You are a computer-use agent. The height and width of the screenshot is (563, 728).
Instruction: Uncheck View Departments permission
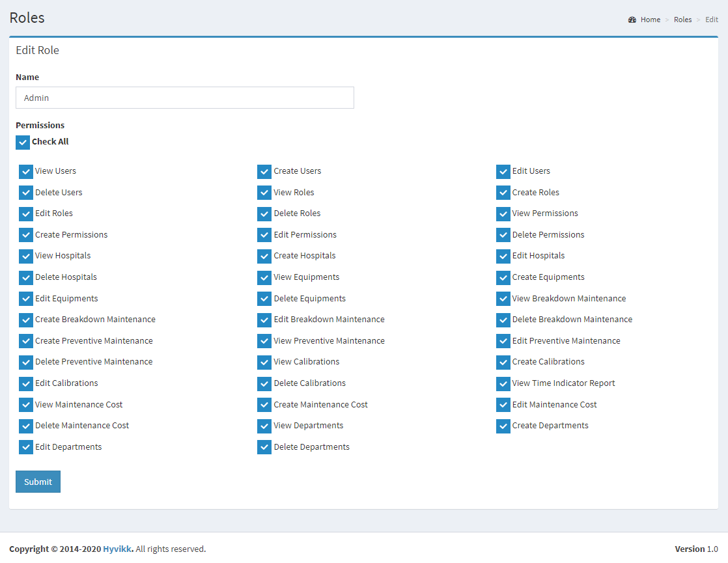pos(264,426)
